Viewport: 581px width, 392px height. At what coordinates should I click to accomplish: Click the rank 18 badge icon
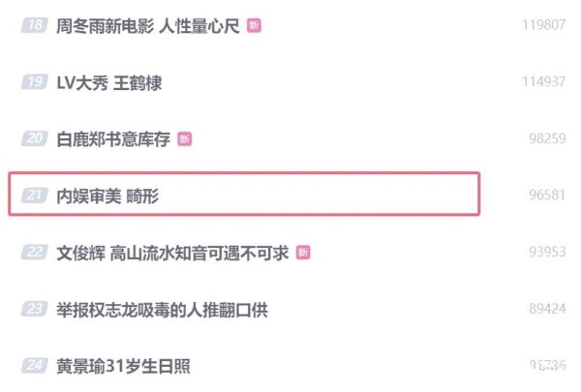(35, 25)
